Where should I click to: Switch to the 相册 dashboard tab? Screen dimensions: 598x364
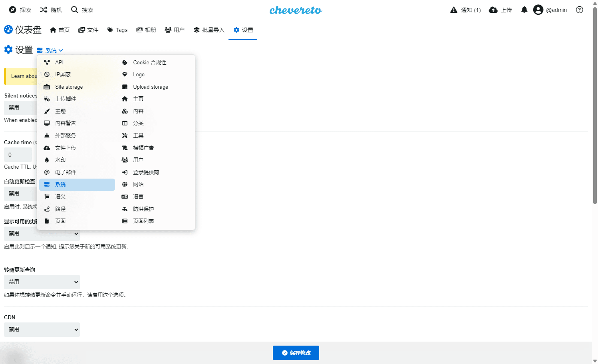pos(146,30)
